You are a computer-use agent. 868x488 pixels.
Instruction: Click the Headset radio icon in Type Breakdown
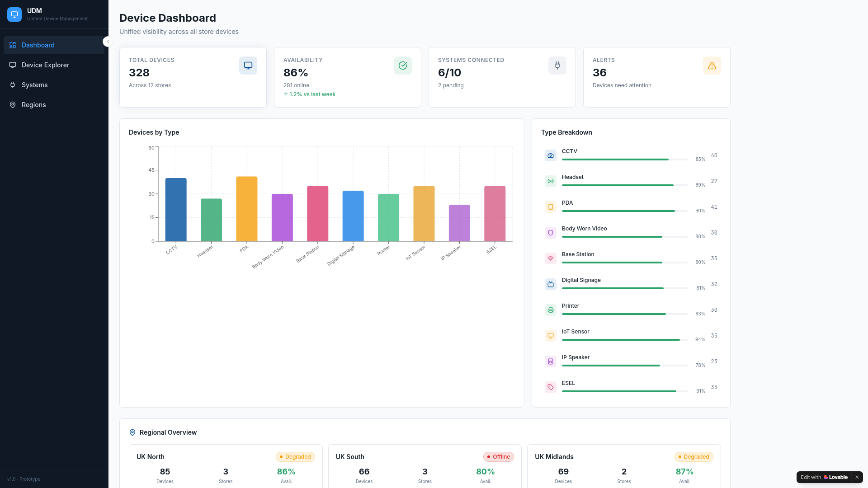click(x=551, y=181)
